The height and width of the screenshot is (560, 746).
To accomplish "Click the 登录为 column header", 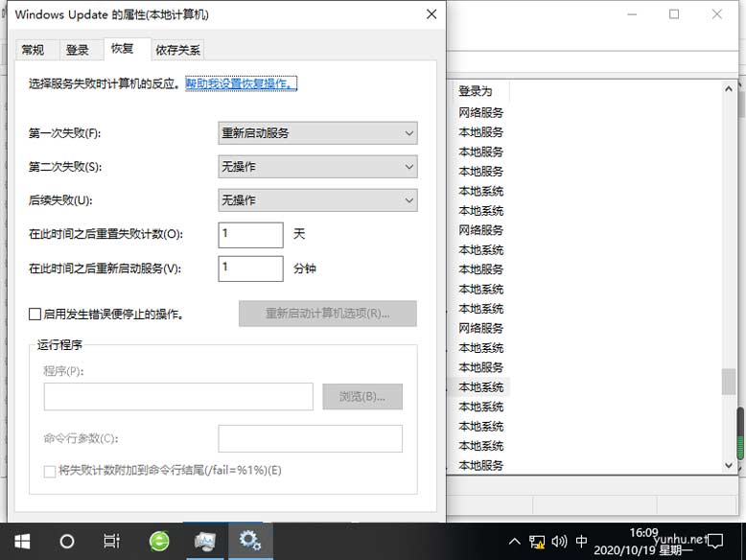I will click(x=479, y=91).
